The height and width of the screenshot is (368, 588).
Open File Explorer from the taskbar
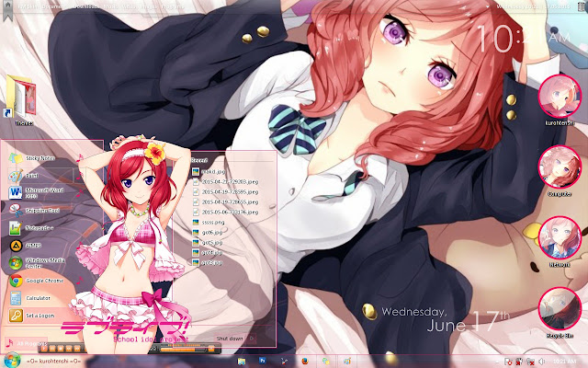pos(242,362)
